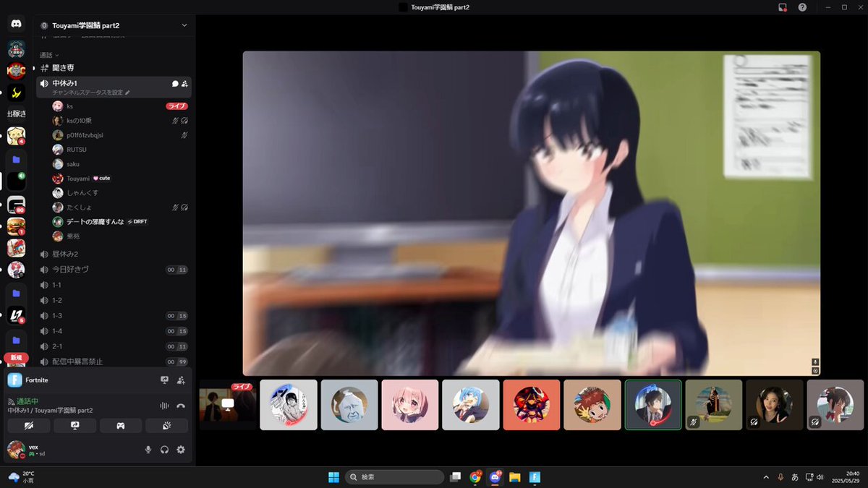Expand first server folder in sidebar
This screenshot has height=488, width=868.
coord(16,159)
